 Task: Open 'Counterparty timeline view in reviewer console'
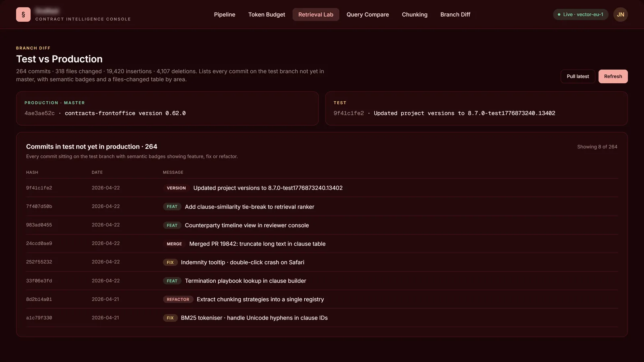tap(247, 225)
